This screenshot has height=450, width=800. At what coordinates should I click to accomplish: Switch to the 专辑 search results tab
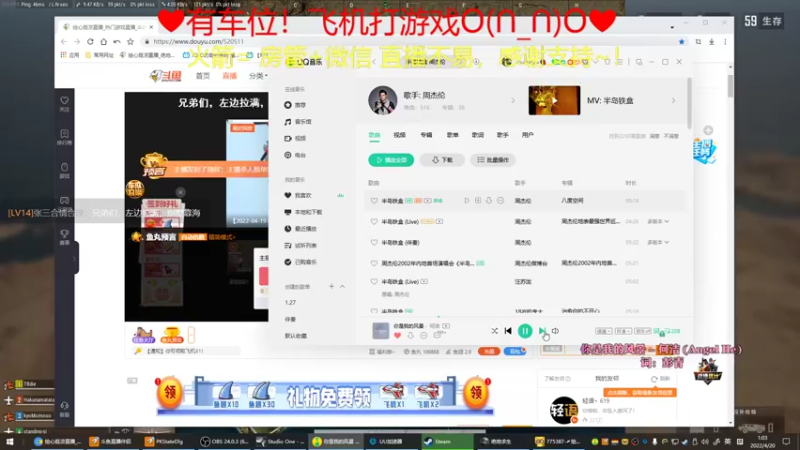pyautogui.click(x=426, y=135)
